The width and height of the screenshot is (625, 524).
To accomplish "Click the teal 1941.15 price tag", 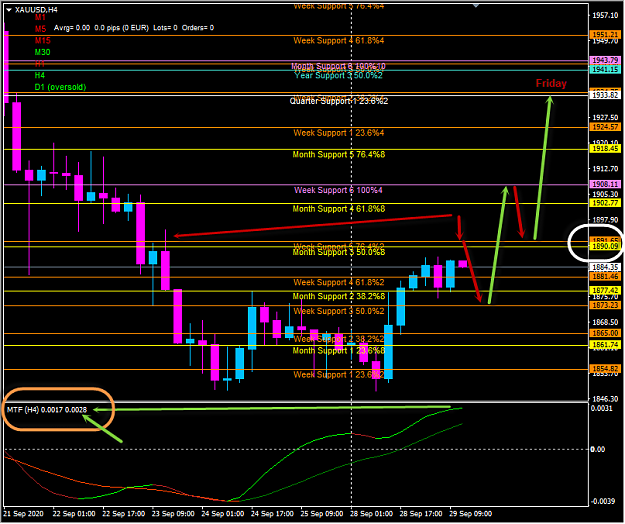I will point(605,70).
